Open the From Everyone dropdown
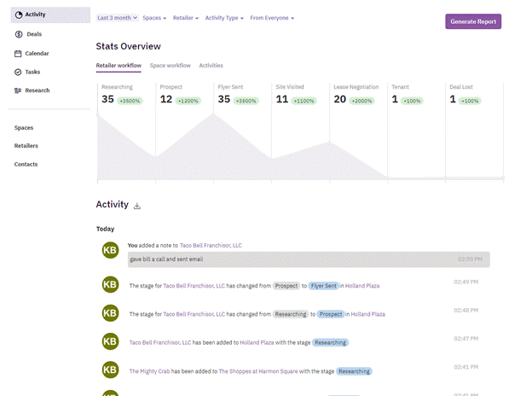Image resolution: width=532 pixels, height=396 pixels. pos(272,18)
